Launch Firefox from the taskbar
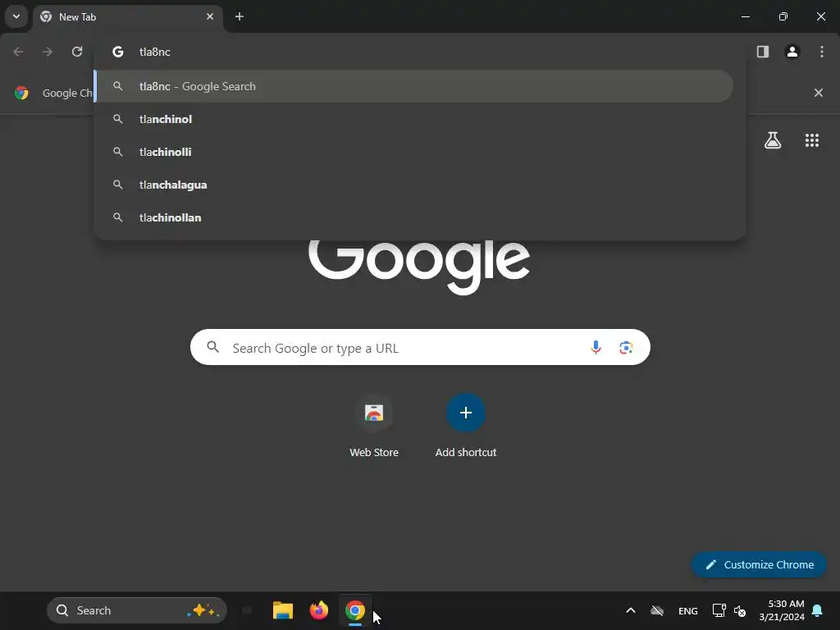This screenshot has width=840, height=630. 319,610
